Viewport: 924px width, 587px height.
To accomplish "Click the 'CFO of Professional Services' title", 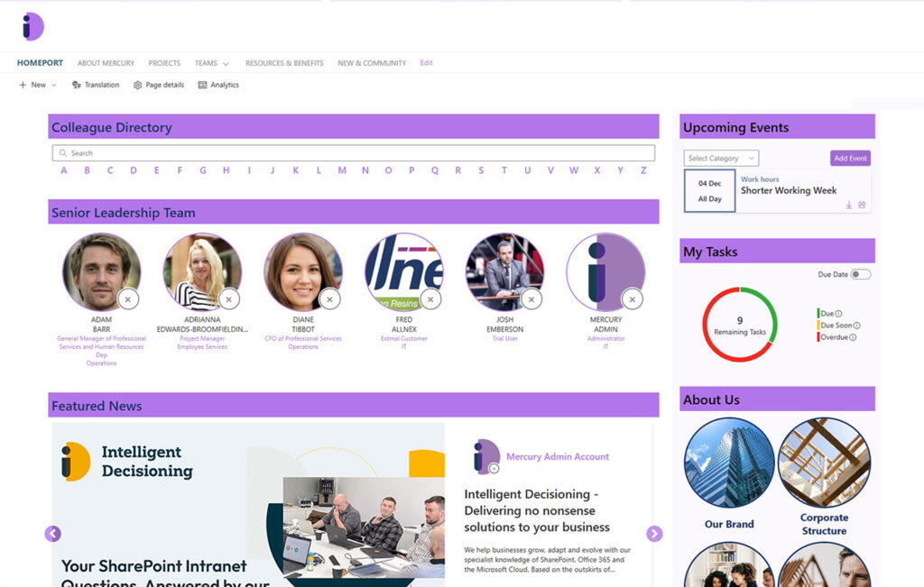I will (x=303, y=338).
